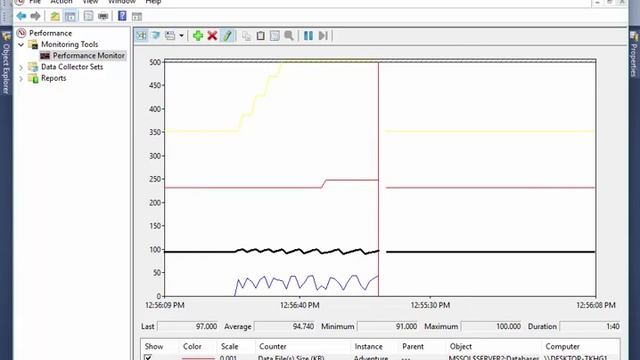640x360 pixels.
Task: Uncheck Show for Data File(s) Size counter
Action: 148,358
